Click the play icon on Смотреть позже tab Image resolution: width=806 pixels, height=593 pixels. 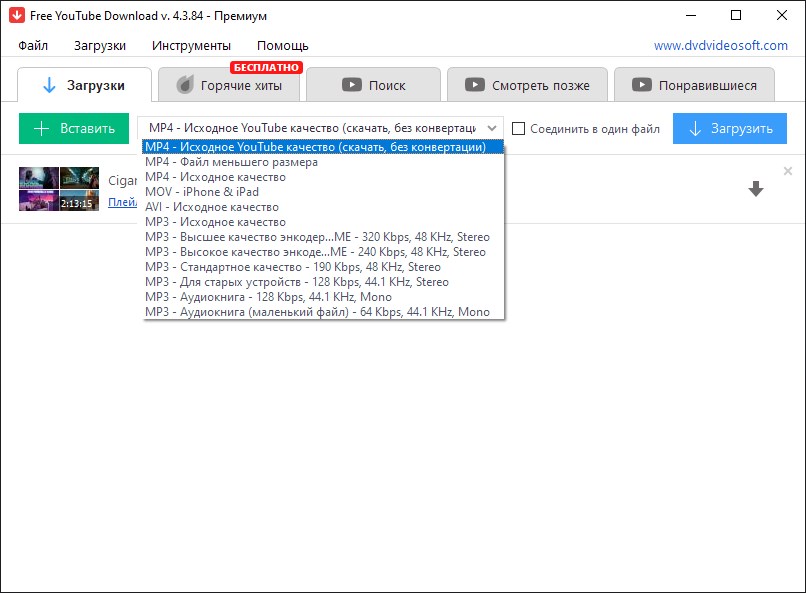pos(474,85)
